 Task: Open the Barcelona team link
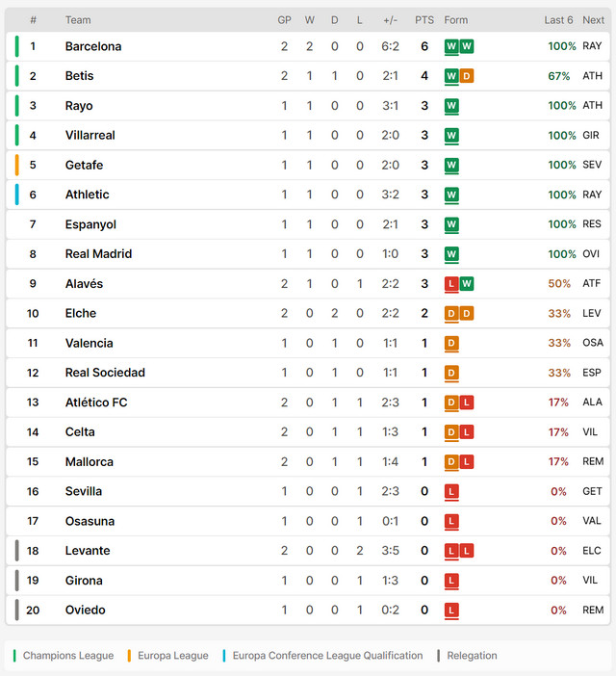pos(93,46)
